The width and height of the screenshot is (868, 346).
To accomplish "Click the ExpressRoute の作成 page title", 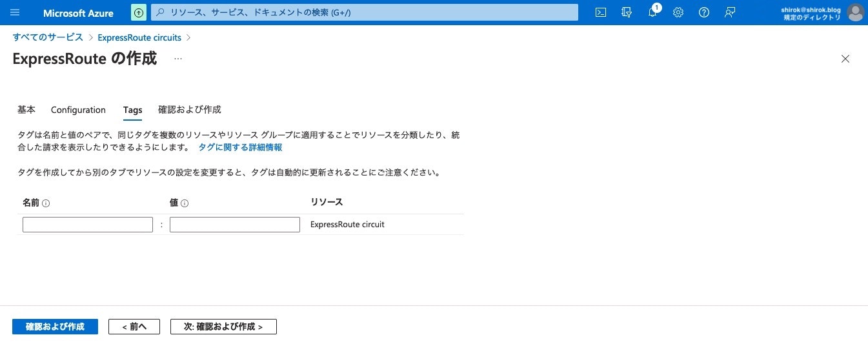I will pos(85,58).
